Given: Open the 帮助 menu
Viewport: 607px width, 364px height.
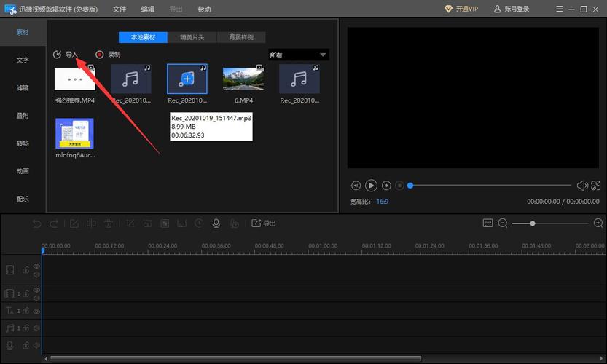Looking at the screenshot, I should pos(204,9).
